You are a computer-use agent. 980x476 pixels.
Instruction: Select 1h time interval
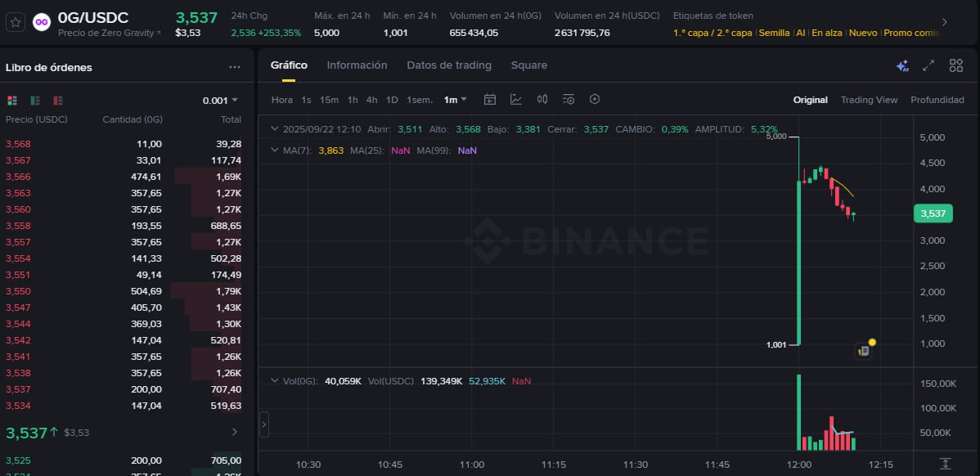[x=353, y=100]
